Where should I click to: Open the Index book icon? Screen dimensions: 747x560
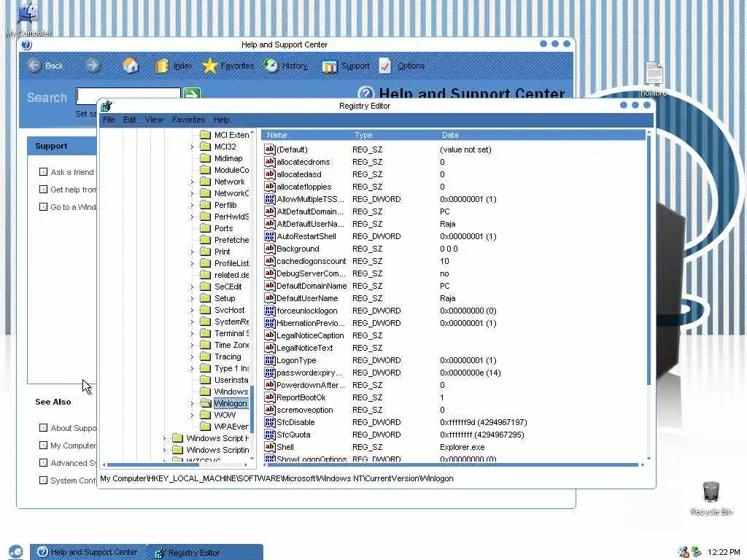coord(162,66)
